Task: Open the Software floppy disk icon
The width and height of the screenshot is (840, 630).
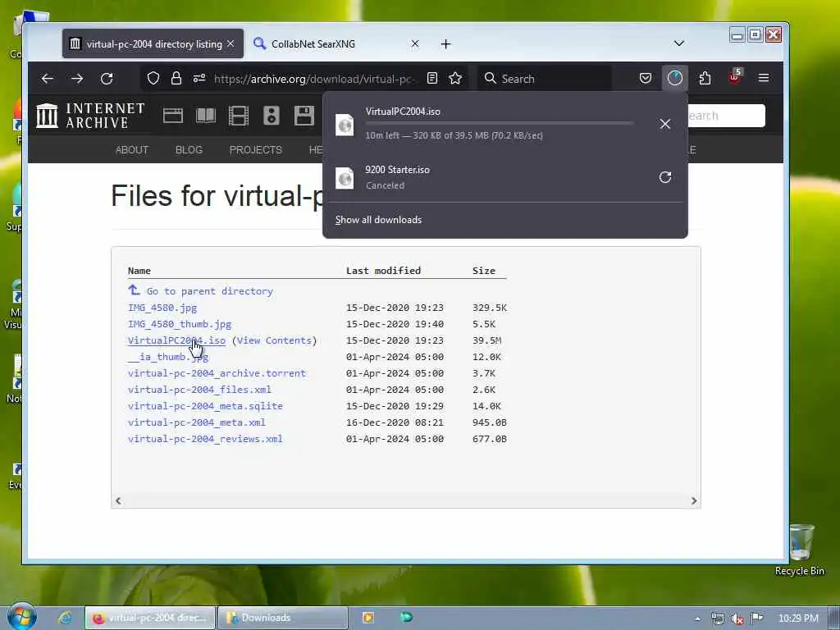Action: [x=304, y=116]
